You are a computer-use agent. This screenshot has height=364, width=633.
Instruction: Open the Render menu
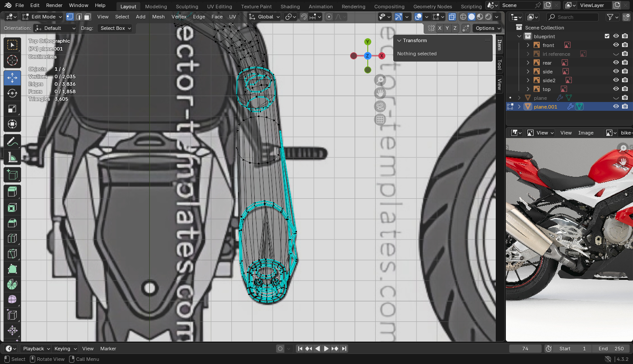54,5
